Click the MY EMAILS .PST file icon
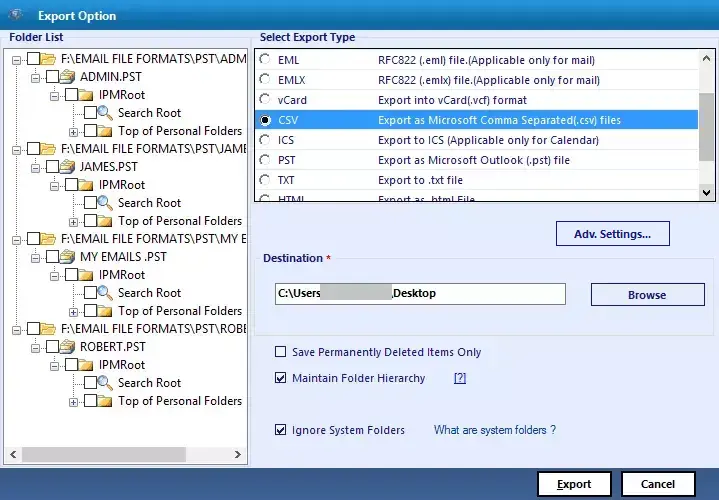 tap(67, 256)
